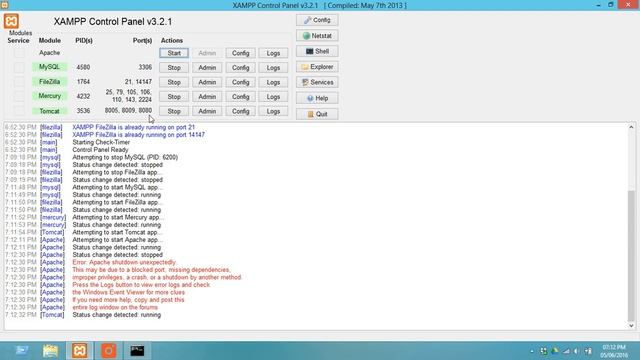Open the Services button in right panel
Screen dimensions: 640x360
317,82
